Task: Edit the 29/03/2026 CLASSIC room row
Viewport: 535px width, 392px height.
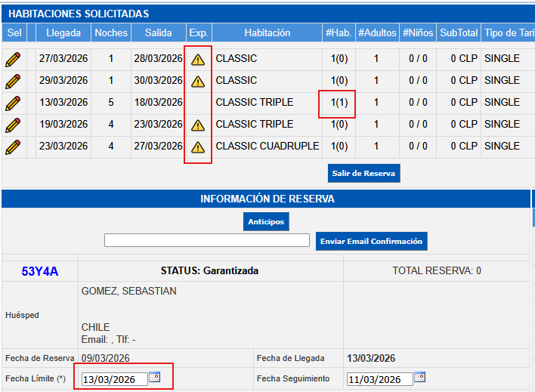Action: (13, 81)
